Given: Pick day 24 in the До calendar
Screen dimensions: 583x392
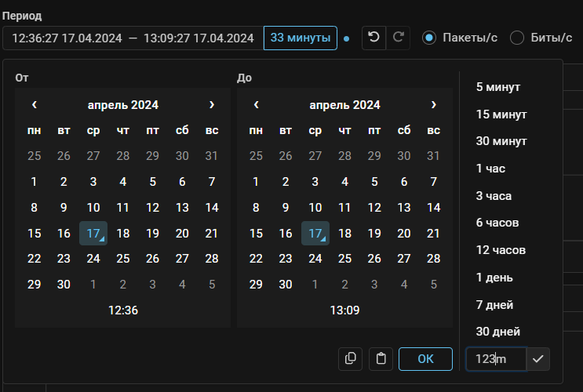Looking at the screenshot, I should point(315,259).
